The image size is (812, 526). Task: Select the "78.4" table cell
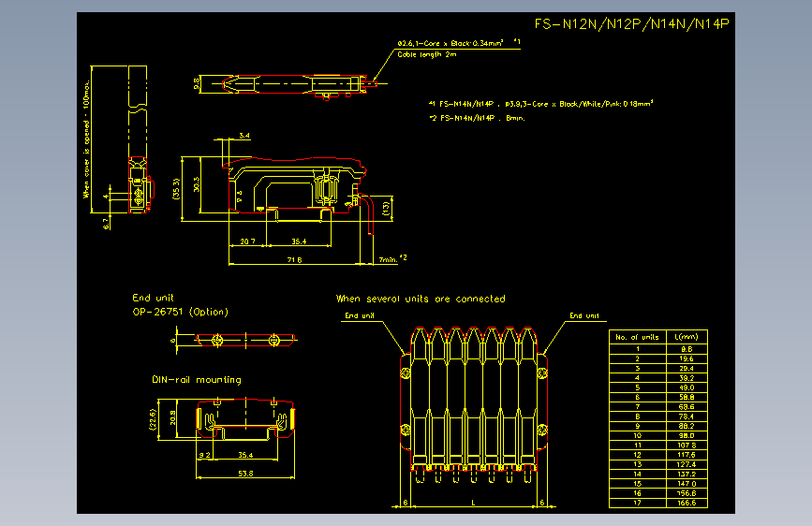[687, 416]
